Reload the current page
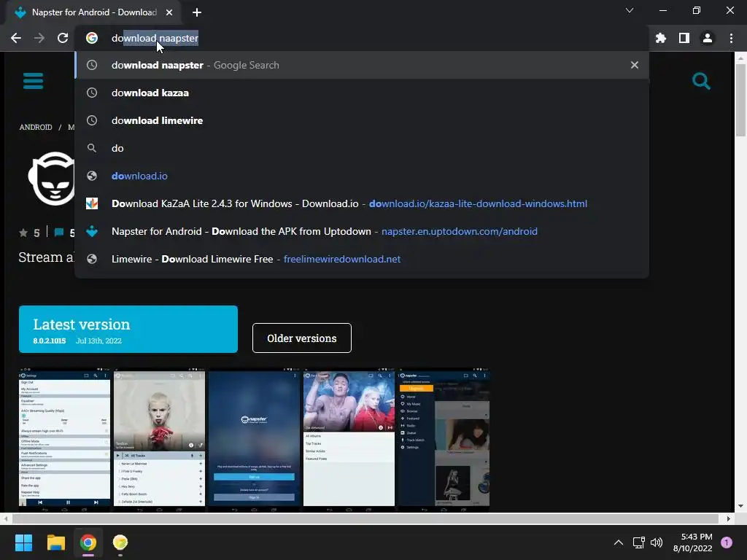 click(63, 38)
